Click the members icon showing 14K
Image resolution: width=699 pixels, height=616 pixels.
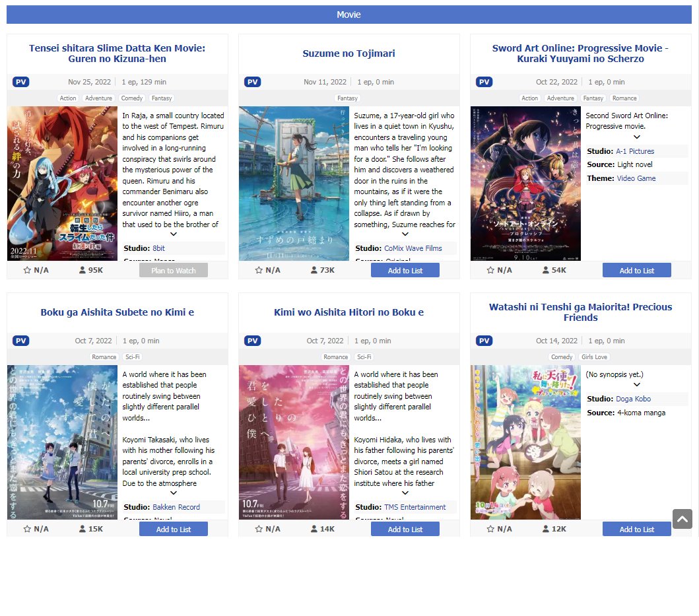314,529
